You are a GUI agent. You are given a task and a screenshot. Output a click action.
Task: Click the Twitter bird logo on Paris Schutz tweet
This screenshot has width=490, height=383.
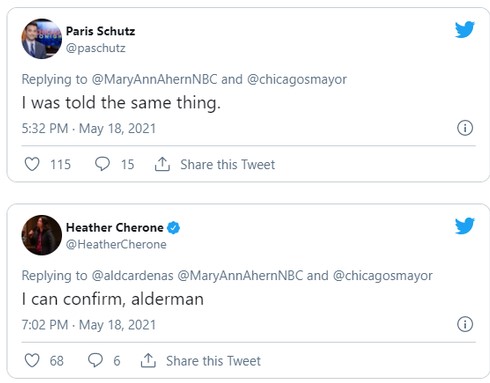click(x=465, y=30)
